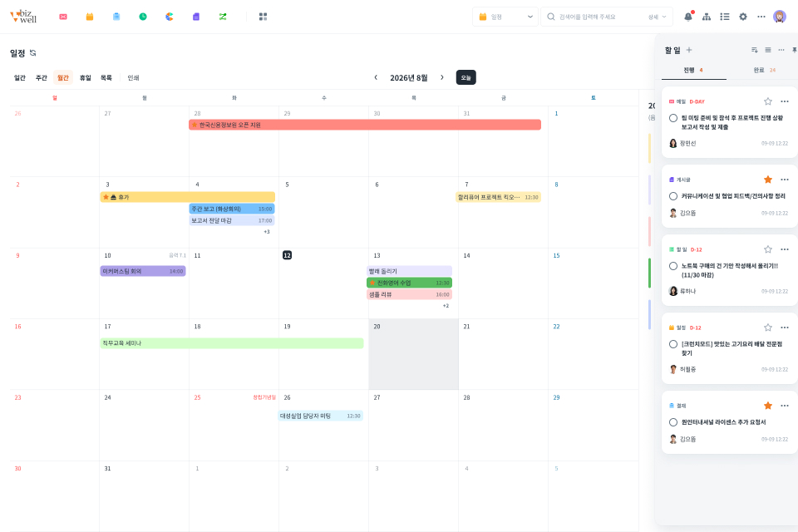Unstar the 커뮤니케이션 및 협업 task

coord(768,180)
